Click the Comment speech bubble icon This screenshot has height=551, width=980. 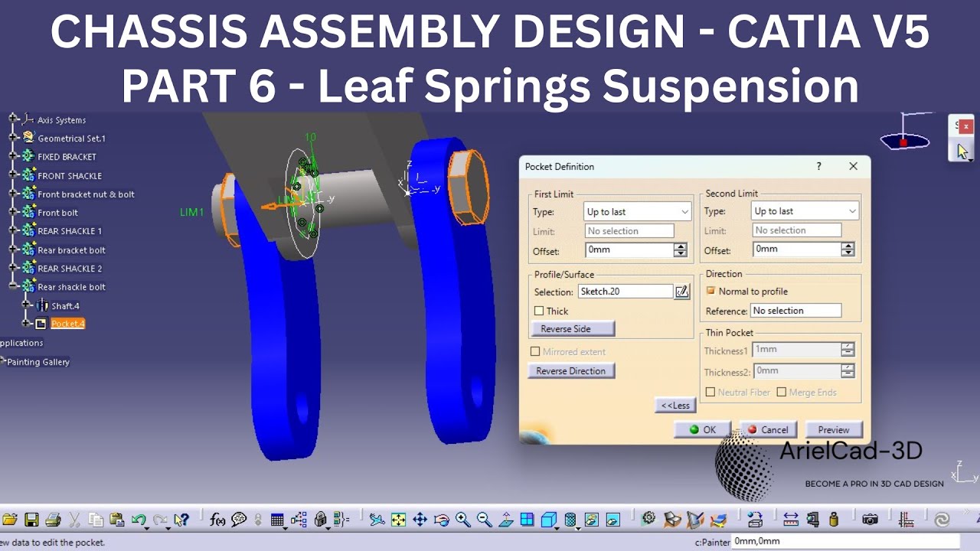(x=239, y=520)
